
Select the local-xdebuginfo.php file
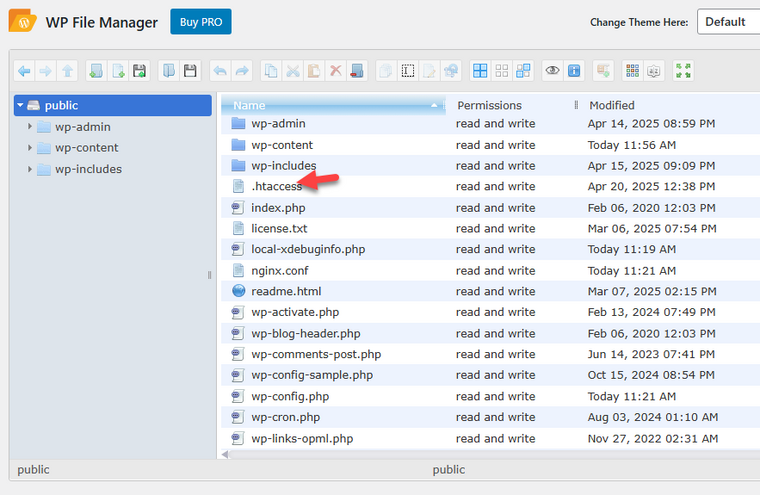coord(491,250)
